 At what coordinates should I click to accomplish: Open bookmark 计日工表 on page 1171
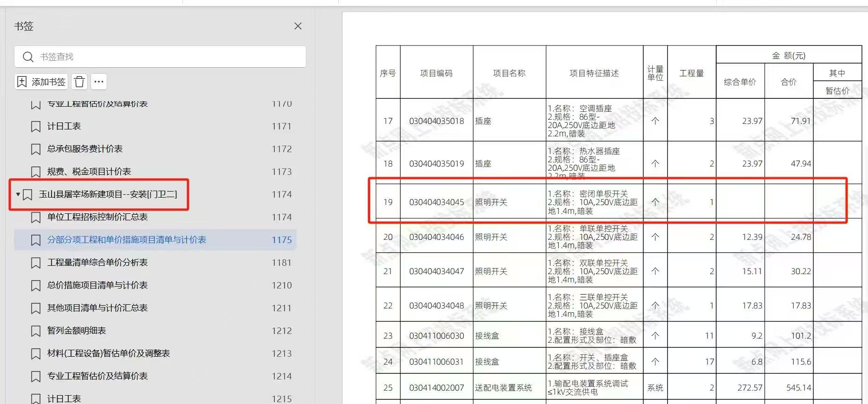tap(64, 126)
